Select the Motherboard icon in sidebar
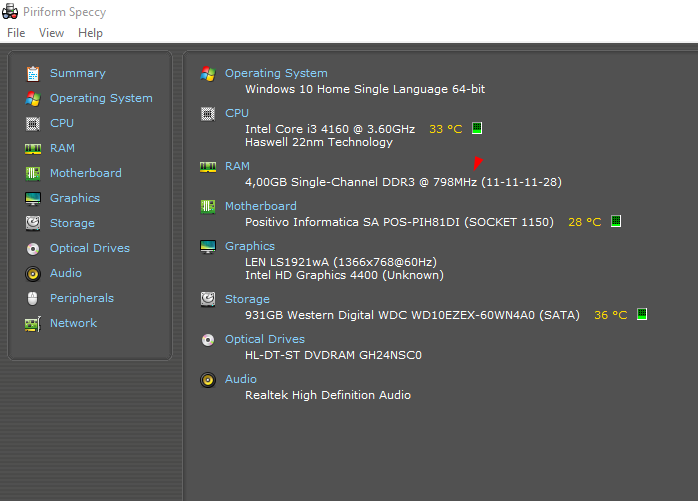Image resolution: width=698 pixels, height=501 pixels. pos(33,173)
